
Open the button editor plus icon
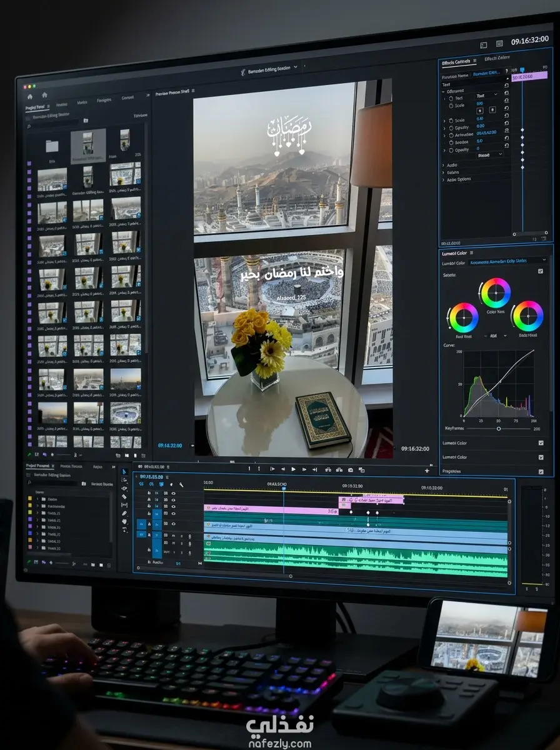[x=427, y=470]
